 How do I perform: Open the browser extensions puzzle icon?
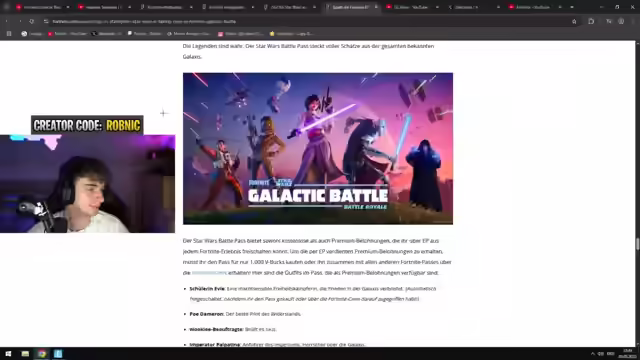591,21
